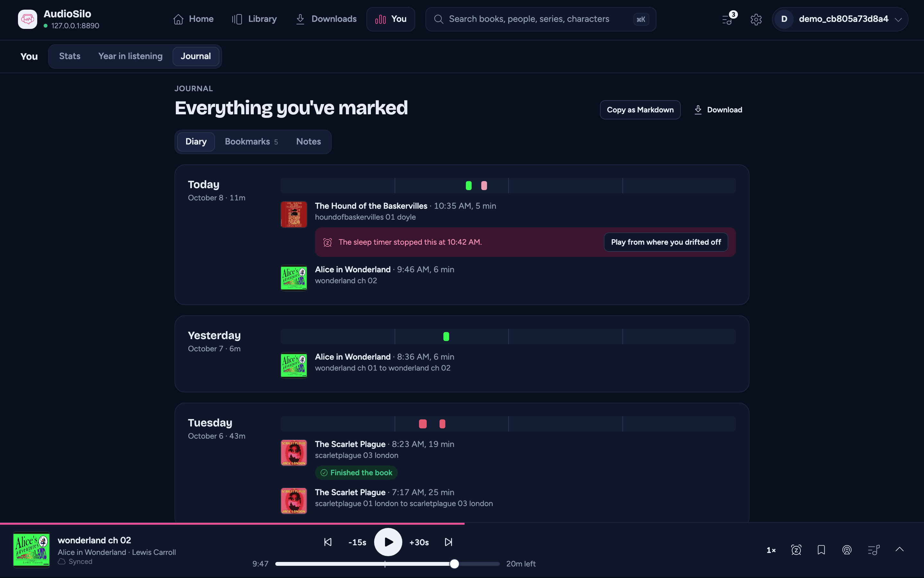The width and height of the screenshot is (924, 578).
Task: Rewind 15 seconds
Action: pyautogui.click(x=357, y=542)
